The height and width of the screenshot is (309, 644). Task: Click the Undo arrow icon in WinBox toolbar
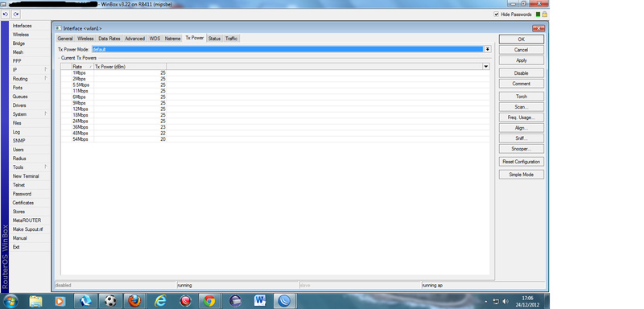click(6, 14)
